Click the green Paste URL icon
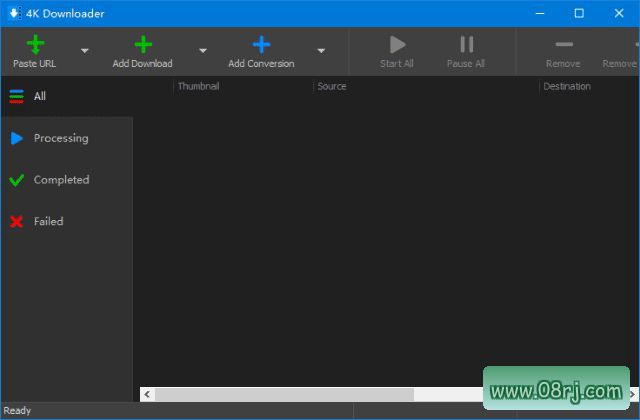The height and width of the screenshot is (420, 640). tap(35, 44)
